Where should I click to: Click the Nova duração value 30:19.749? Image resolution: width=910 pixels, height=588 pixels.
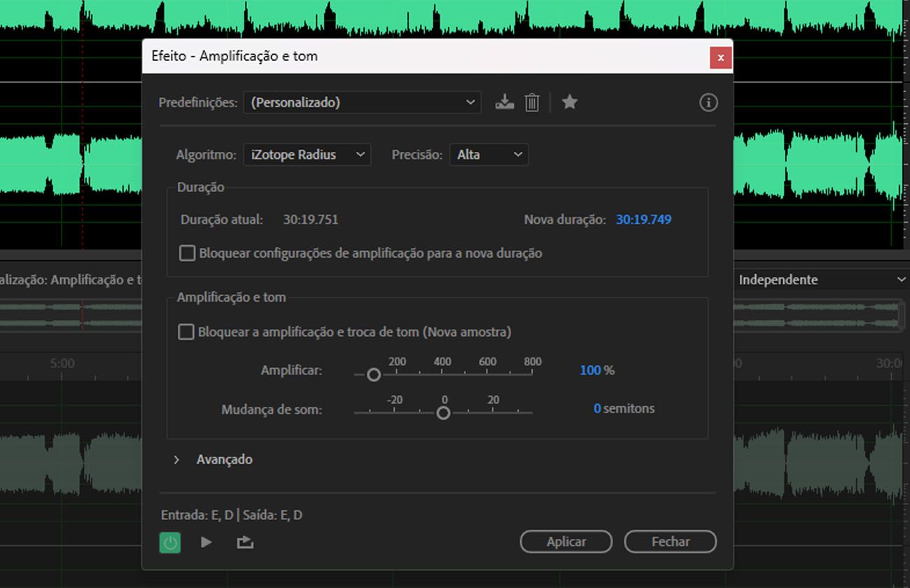[643, 219]
